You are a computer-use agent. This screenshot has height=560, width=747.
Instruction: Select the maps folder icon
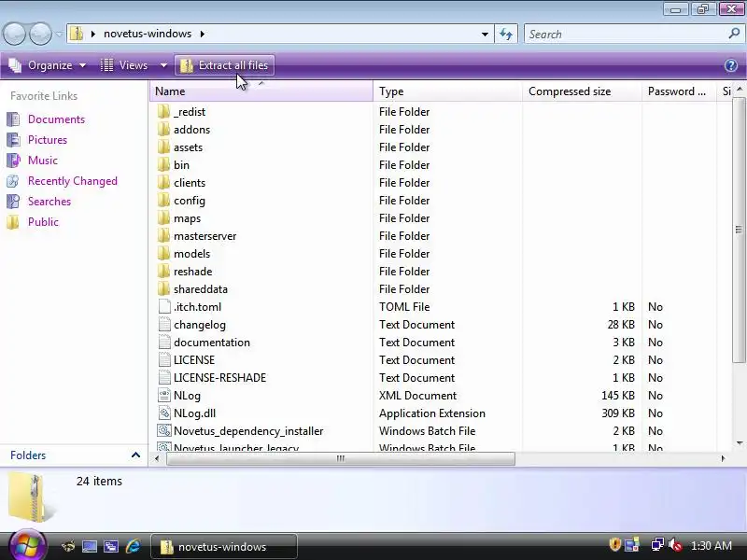point(164,217)
